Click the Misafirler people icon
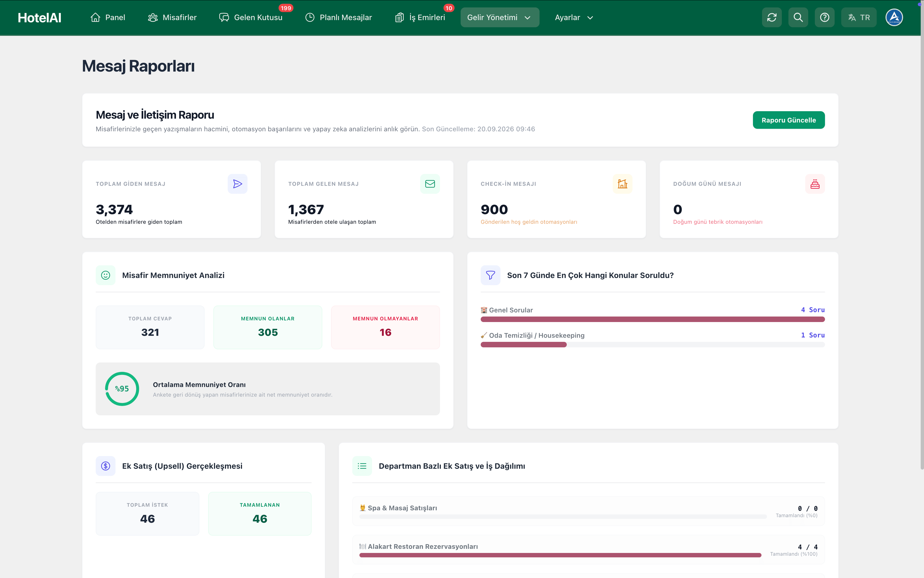Viewport: 924px width, 578px height. [153, 18]
